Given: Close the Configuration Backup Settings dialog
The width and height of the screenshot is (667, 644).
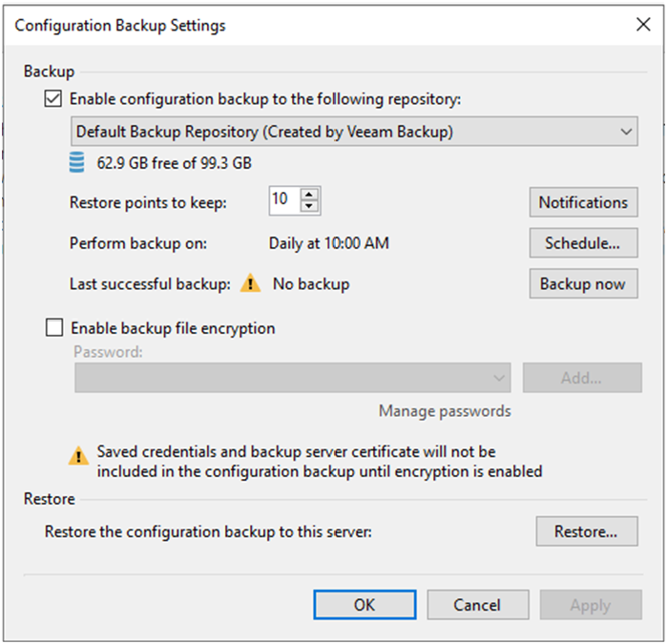Looking at the screenshot, I should (643, 24).
